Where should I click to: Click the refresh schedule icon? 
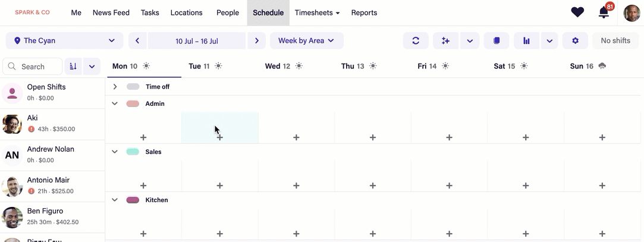coord(416,40)
